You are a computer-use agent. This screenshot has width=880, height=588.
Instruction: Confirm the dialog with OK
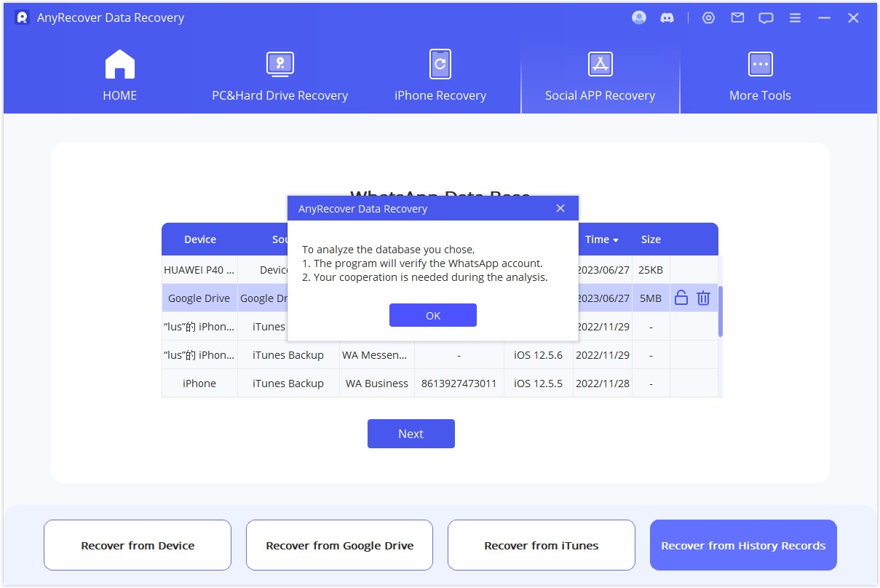tap(432, 315)
